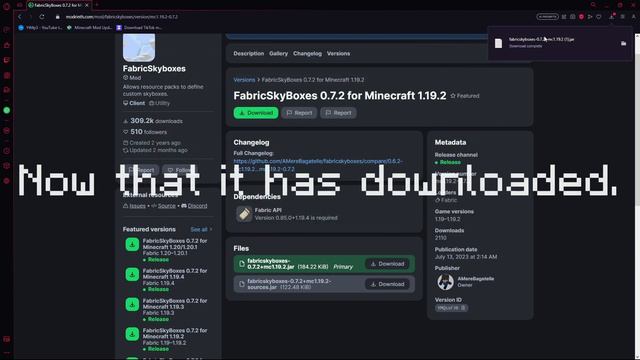The width and height of the screenshot is (640, 360).
Task: Close the FabricSkyBoxes browser tab
Action: [x=87, y=5]
